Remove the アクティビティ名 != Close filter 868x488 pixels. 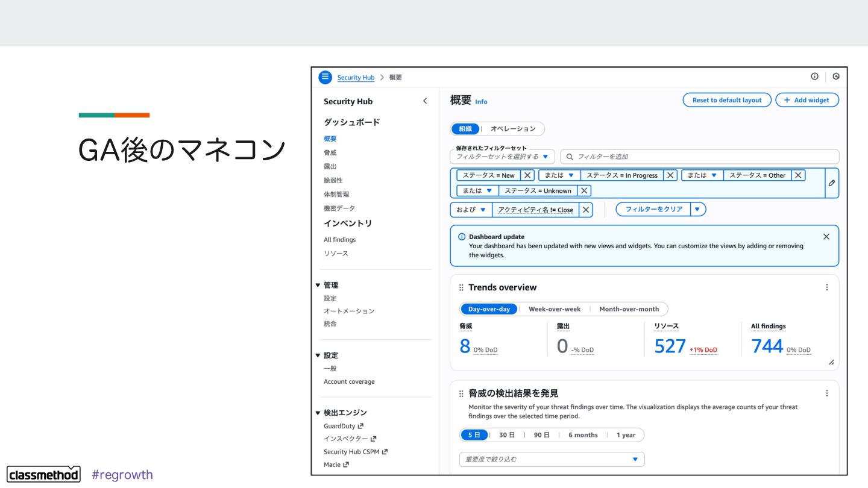[x=586, y=210]
